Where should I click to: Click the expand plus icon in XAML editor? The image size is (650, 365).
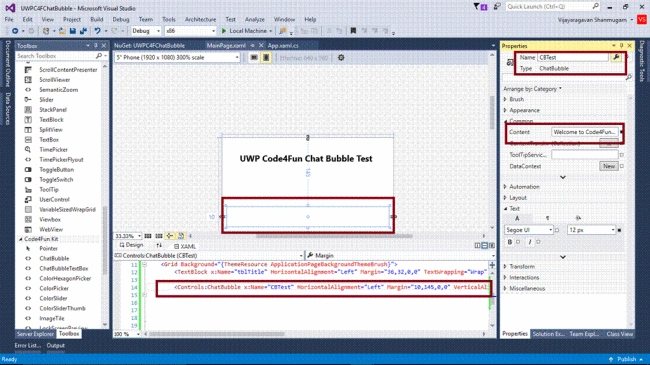[x=492, y=265]
